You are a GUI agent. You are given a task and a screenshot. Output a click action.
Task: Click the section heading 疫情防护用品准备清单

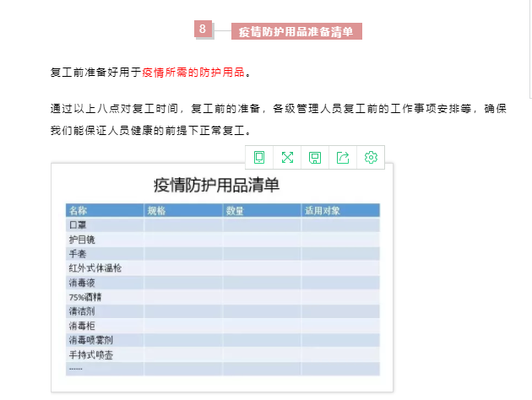tap(296, 31)
